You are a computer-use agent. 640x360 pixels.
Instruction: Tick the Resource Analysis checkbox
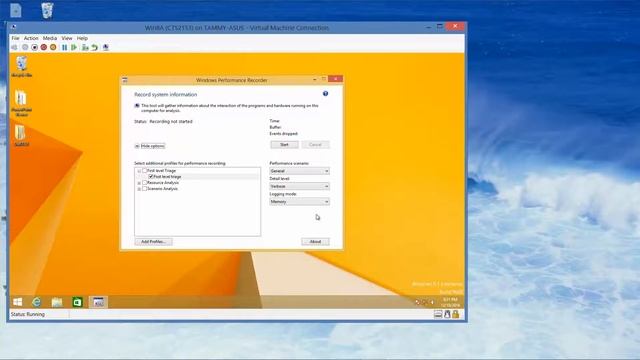coord(144,183)
